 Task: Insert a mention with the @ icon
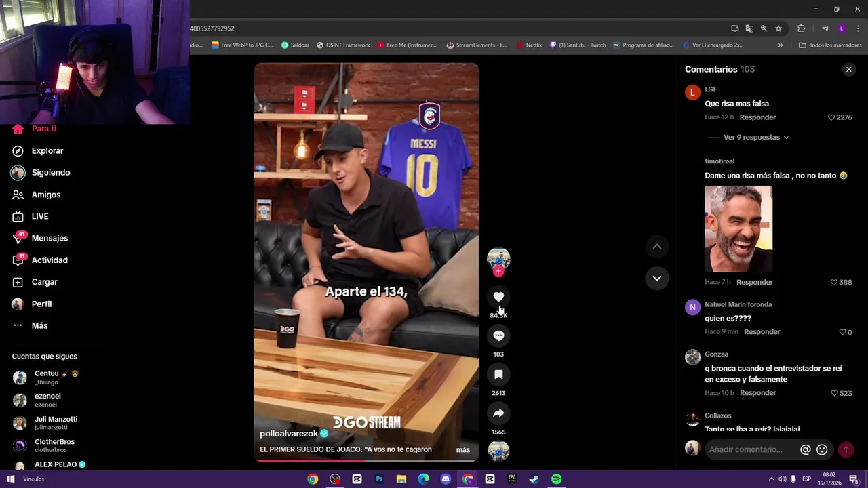coord(805,449)
